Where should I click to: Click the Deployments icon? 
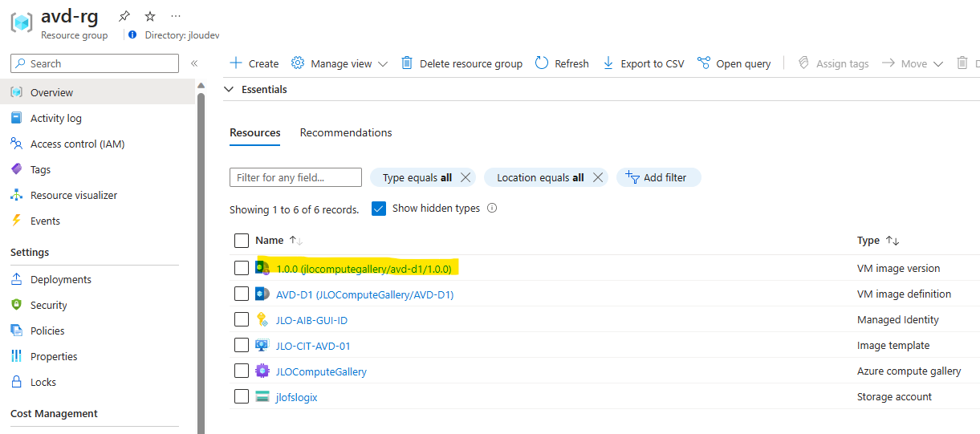point(16,279)
